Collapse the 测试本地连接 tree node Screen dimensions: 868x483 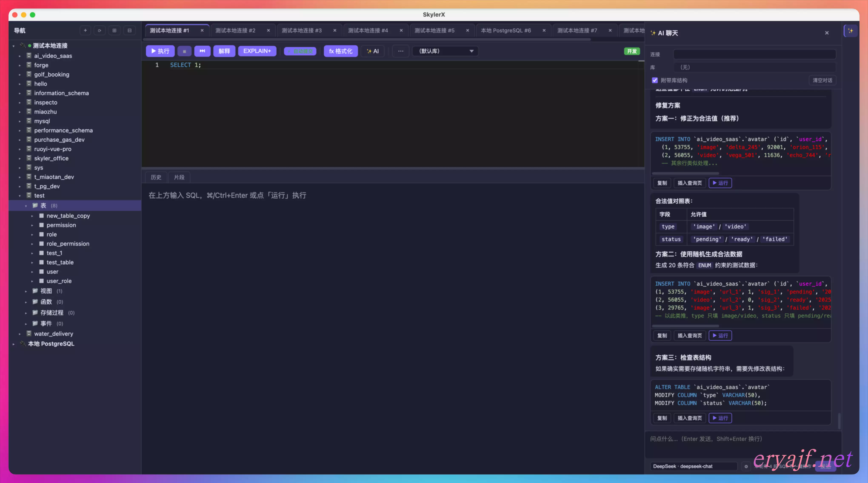click(x=13, y=46)
